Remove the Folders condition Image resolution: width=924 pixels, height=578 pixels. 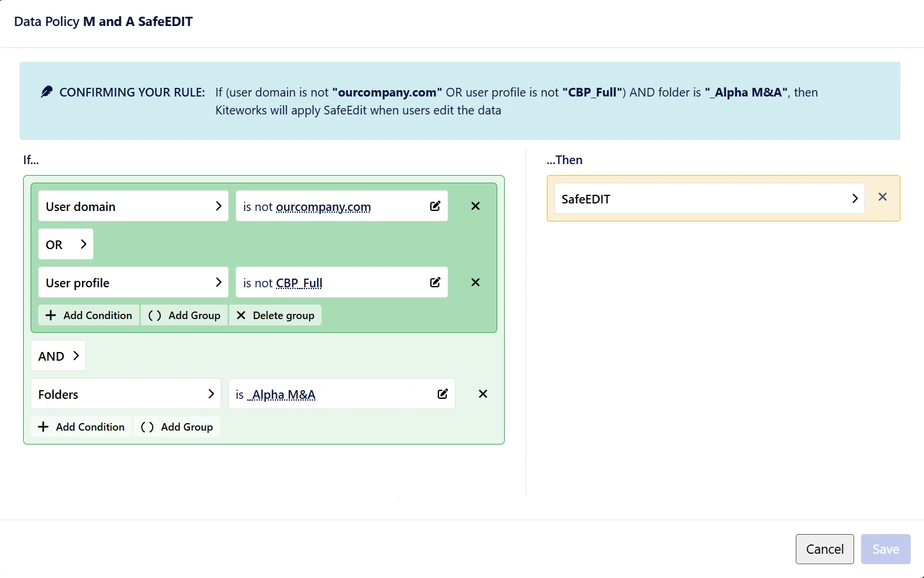click(483, 394)
